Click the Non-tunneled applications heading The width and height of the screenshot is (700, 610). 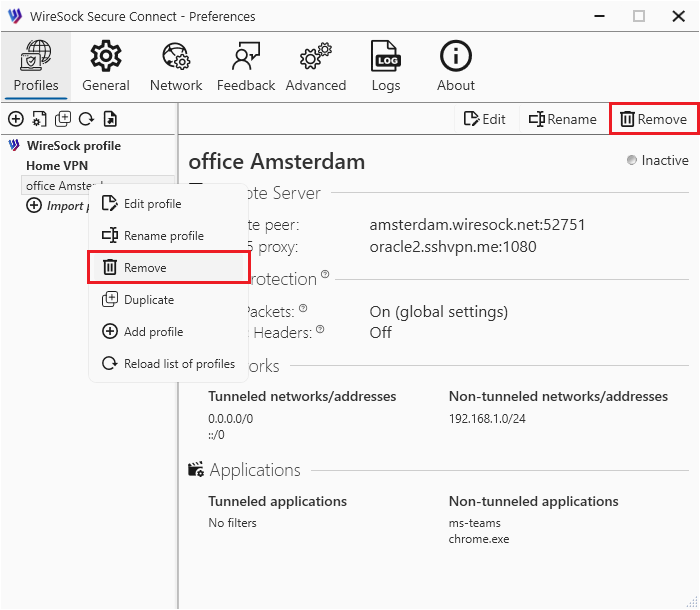(533, 501)
